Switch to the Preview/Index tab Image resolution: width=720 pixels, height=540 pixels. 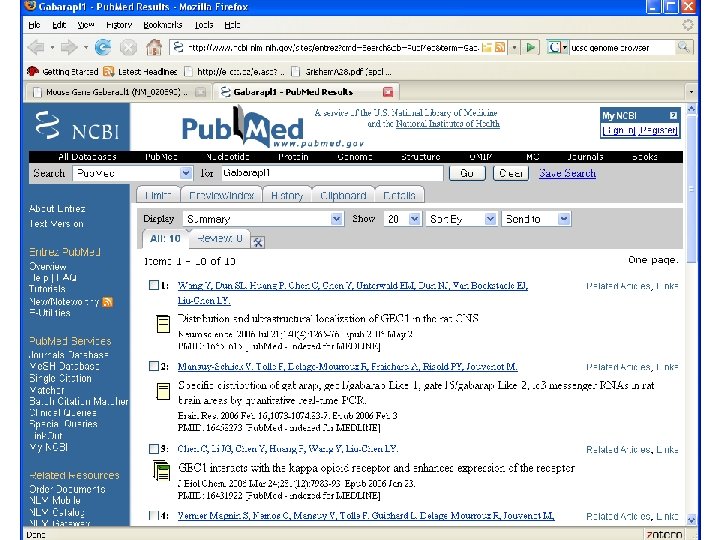[x=221, y=196]
